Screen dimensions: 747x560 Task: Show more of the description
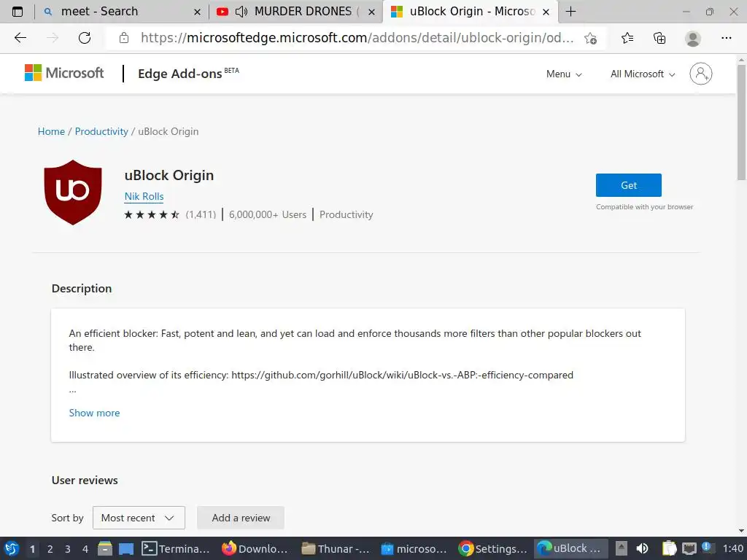click(x=94, y=413)
